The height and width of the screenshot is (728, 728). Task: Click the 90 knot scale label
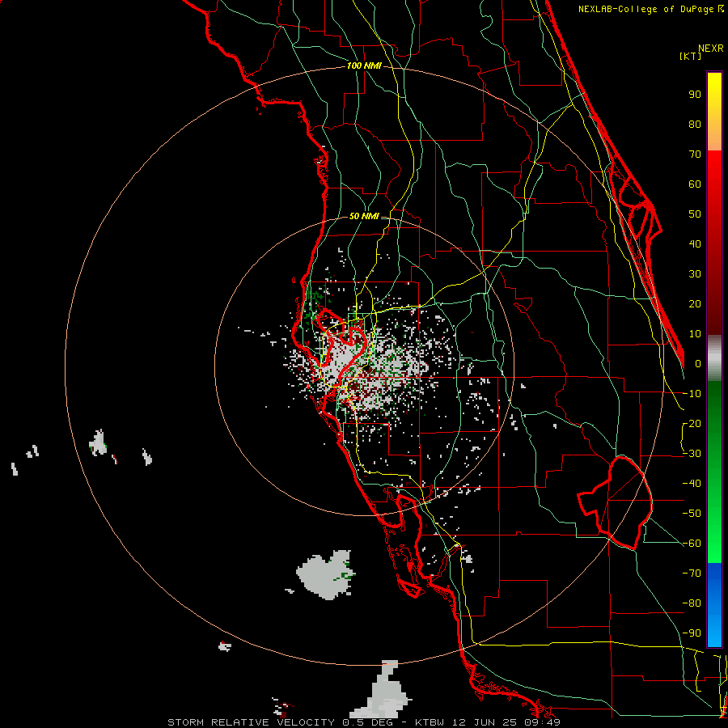click(695, 95)
